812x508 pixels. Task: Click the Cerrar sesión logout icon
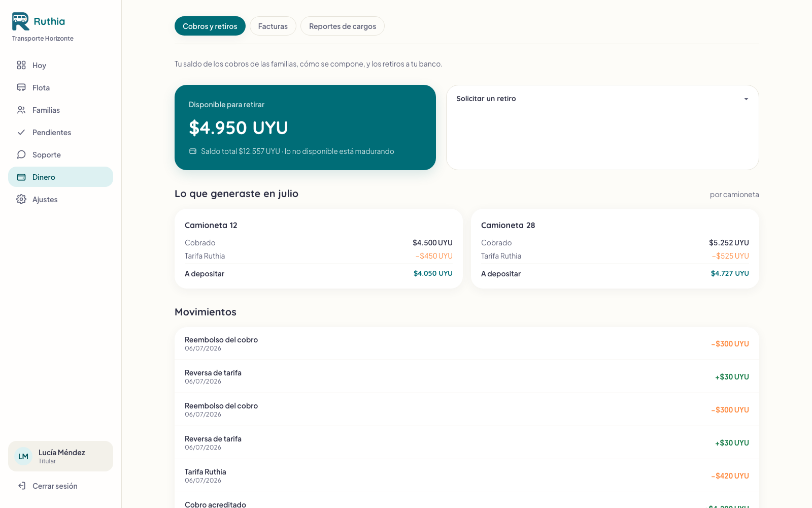click(x=21, y=486)
